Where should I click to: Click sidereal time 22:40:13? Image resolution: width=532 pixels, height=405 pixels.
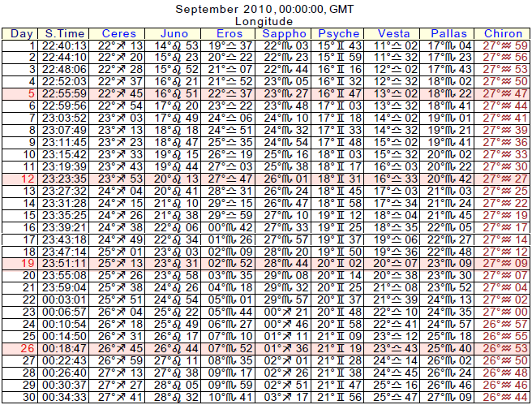point(64,45)
